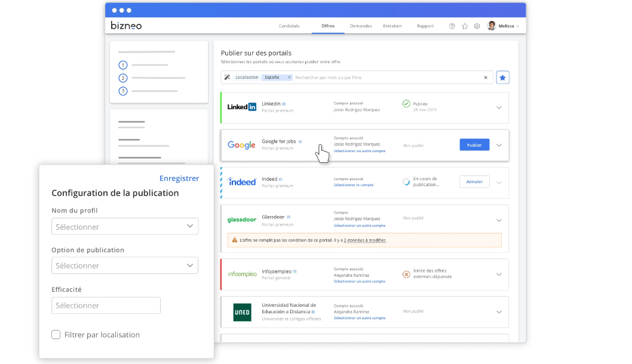Click the star favorites icon near Melissa
Screen dimensions: 632x364
coord(465,26)
